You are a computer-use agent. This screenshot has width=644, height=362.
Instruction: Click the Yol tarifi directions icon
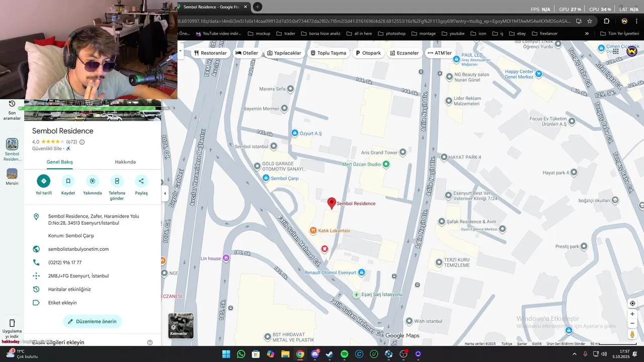(44, 181)
